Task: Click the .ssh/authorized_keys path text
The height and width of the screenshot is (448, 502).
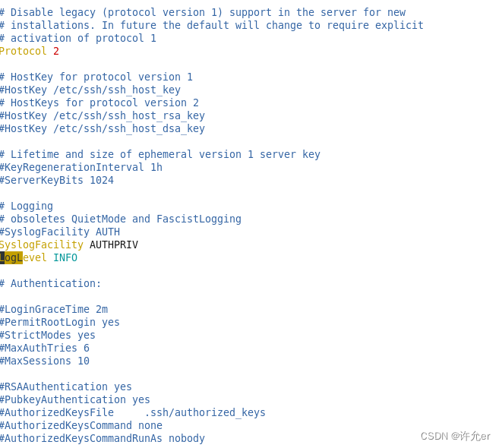Action: [x=205, y=412]
